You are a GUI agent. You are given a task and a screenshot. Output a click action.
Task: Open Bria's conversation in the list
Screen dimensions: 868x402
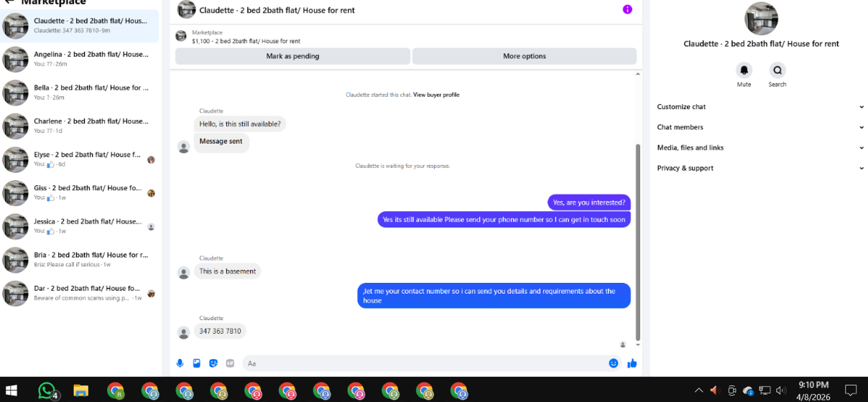pyautogui.click(x=80, y=259)
